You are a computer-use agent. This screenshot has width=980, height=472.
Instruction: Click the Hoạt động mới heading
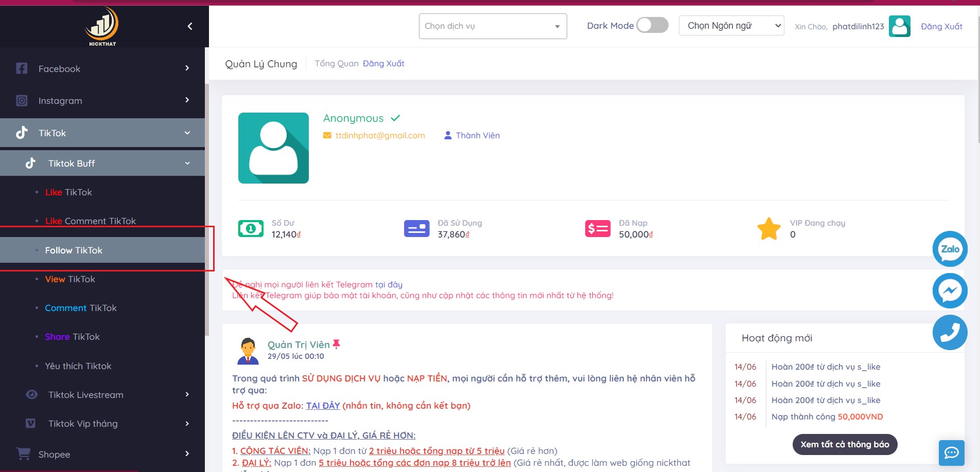(x=777, y=338)
